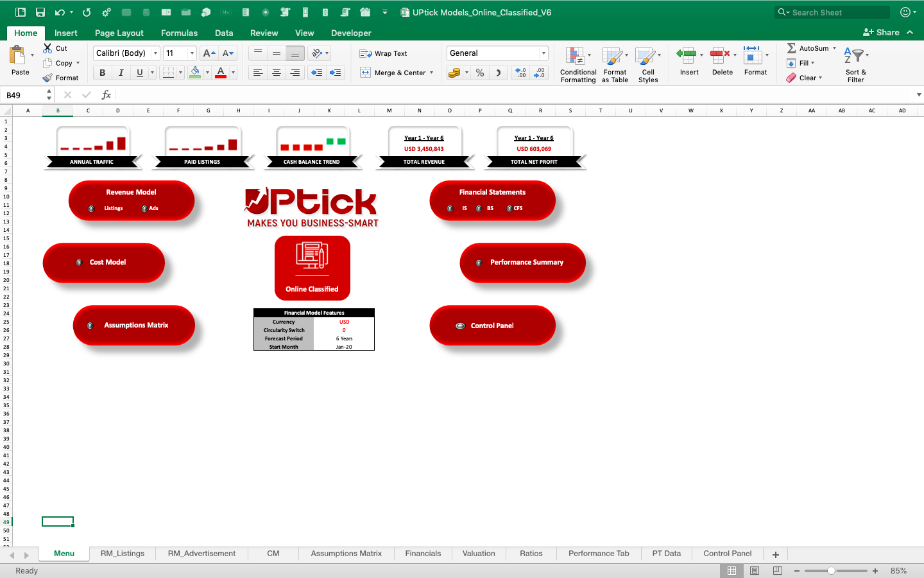Click Insert cells icon
The image size is (924, 578).
[x=687, y=56]
